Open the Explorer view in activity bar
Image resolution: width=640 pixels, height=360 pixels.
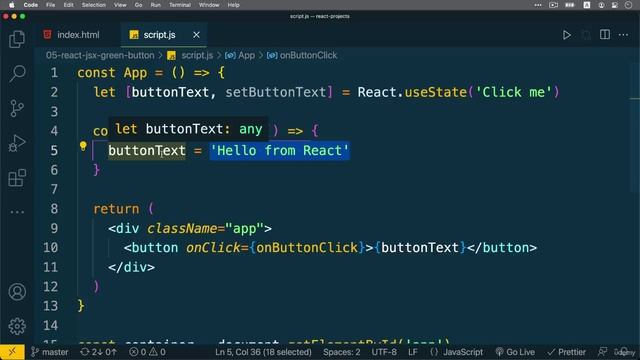tap(17, 39)
